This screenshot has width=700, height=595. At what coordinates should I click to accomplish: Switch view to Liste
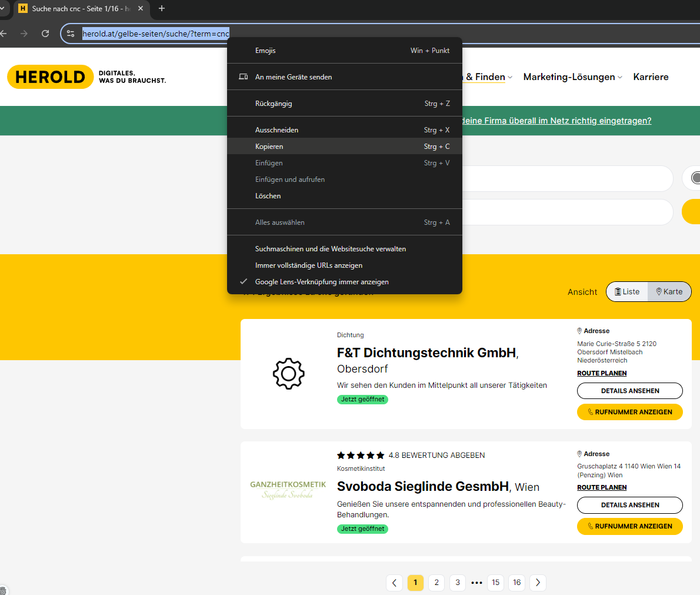click(627, 291)
